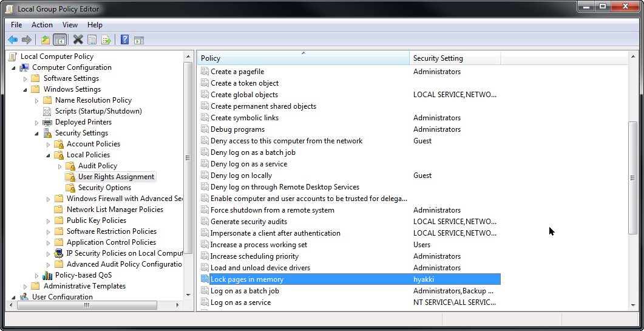This screenshot has width=644, height=331.
Task: Select Security Options in the tree
Action: (x=104, y=188)
